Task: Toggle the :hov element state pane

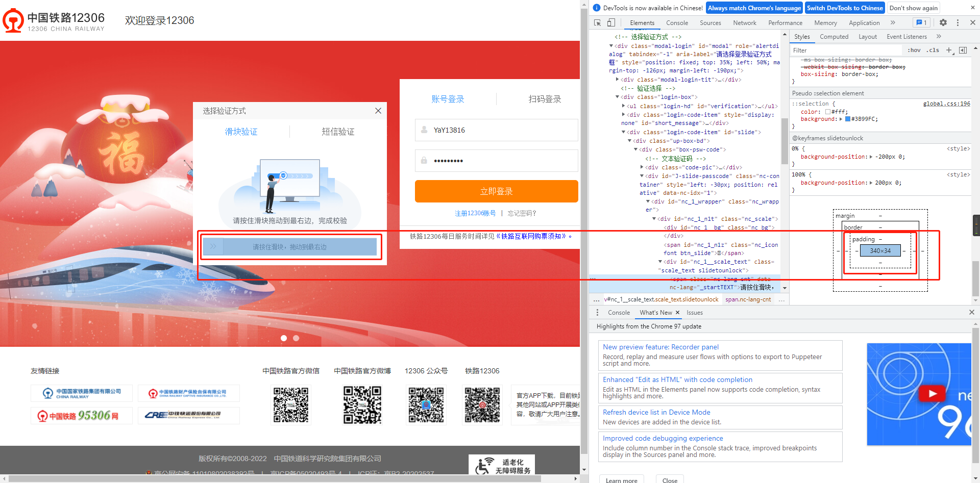Action: [x=914, y=50]
